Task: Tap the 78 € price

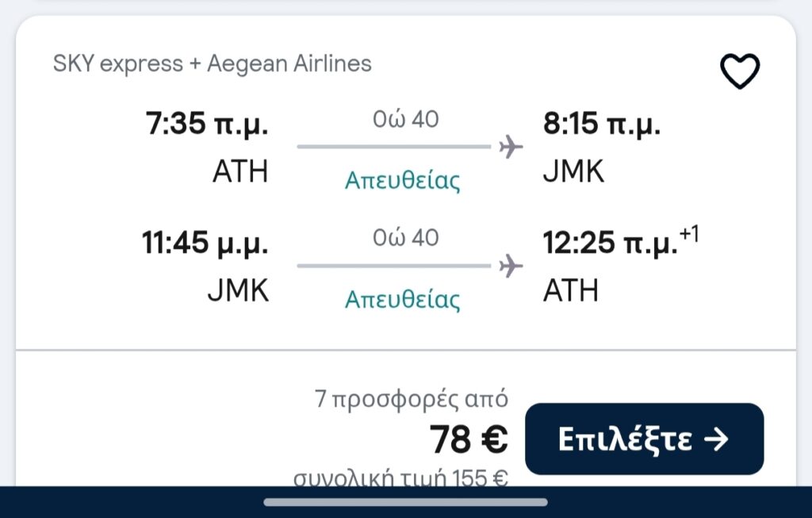Action: (x=469, y=439)
